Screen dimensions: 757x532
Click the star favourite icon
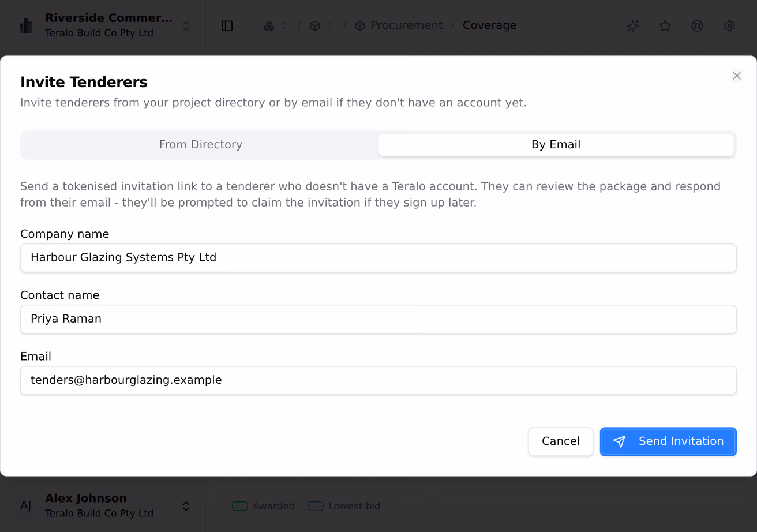[665, 26]
